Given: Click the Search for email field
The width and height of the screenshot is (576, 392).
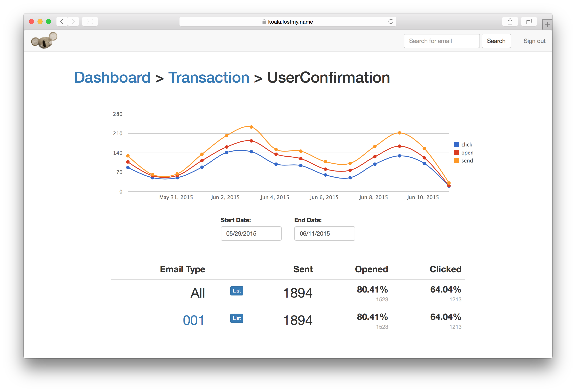Looking at the screenshot, I should pyautogui.click(x=441, y=41).
